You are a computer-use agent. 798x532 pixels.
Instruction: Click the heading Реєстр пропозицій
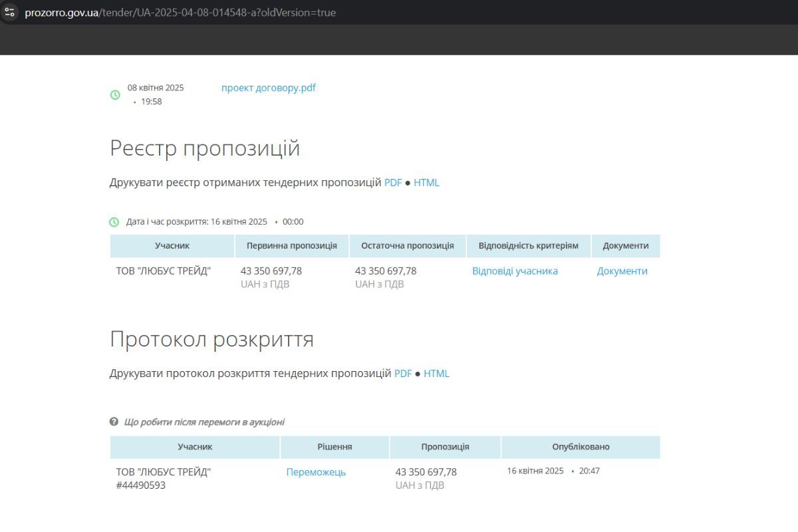tap(205, 148)
